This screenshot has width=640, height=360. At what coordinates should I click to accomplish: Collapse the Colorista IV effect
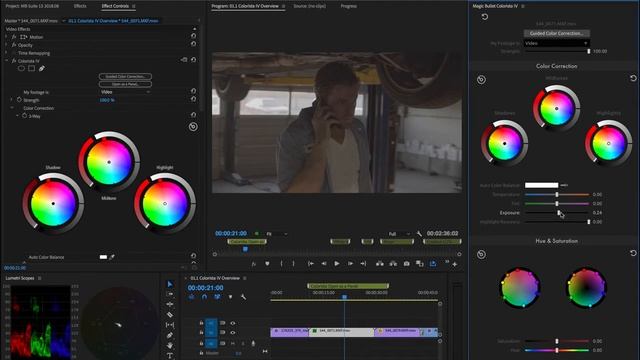(x=6, y=61)
